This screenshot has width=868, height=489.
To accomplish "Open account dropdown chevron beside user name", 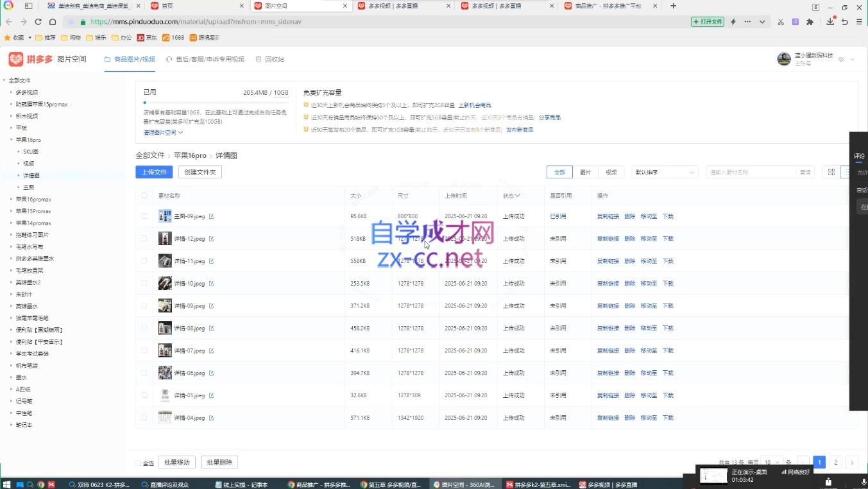I will [852, 59].
